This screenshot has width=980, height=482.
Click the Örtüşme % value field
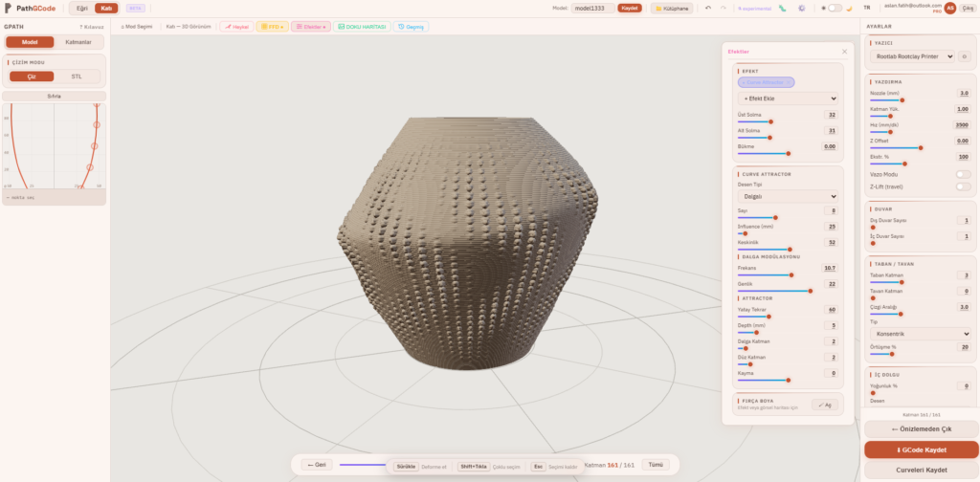click(964, 346)
